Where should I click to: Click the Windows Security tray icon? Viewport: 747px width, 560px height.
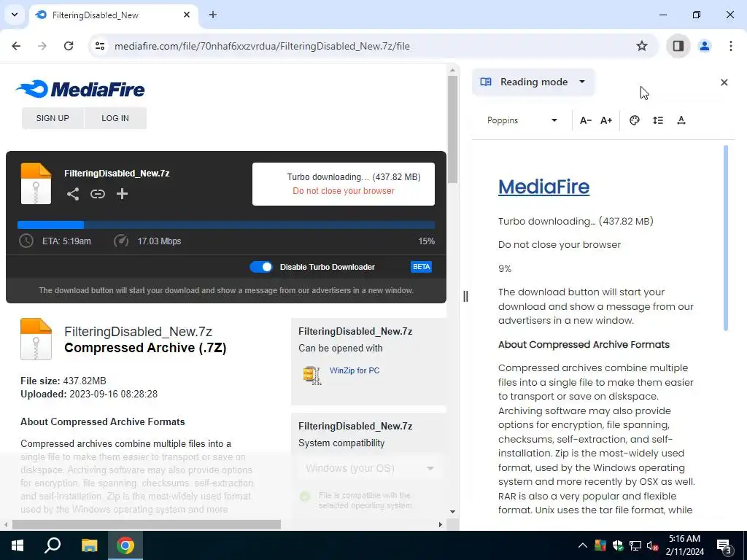[618, 545]
